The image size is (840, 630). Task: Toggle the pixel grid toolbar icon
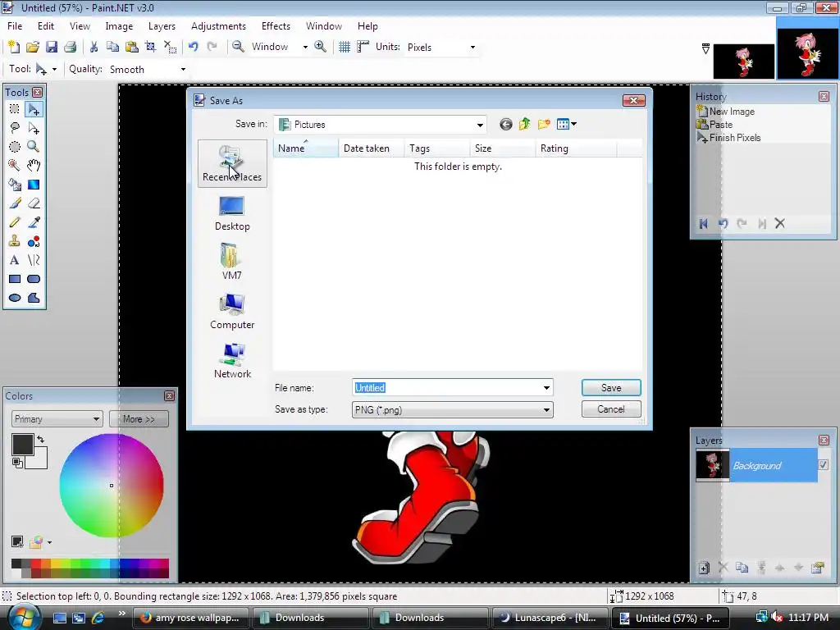pos(345,47)
